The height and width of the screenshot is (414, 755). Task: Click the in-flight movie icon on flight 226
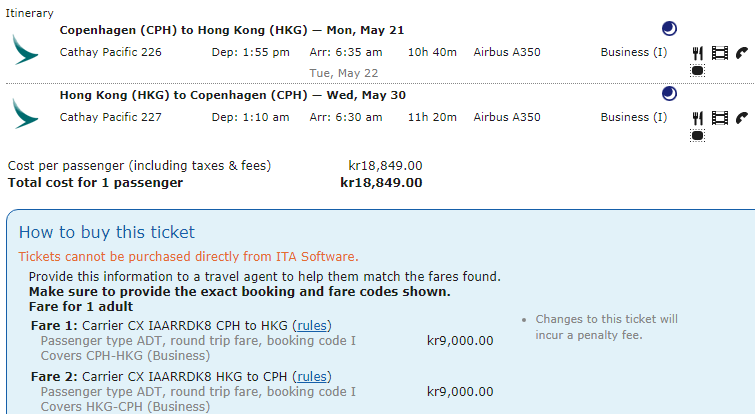[x=719, y=52]
